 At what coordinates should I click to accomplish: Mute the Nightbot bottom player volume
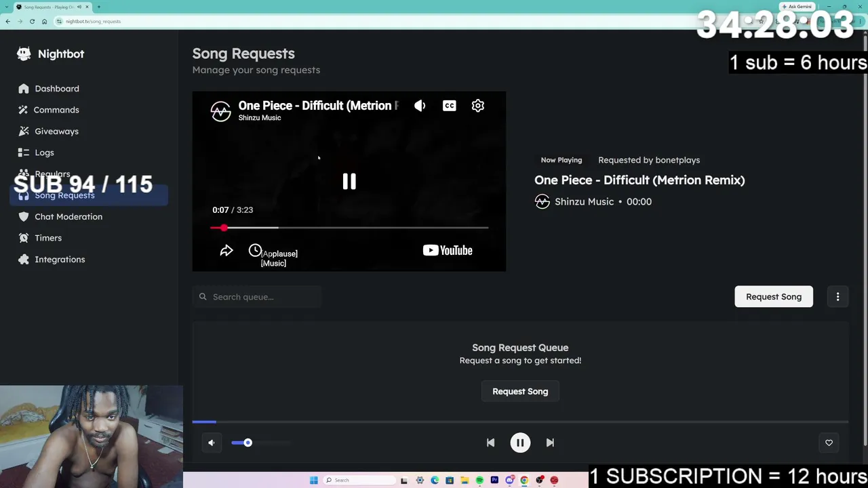(x=212, y=443)
